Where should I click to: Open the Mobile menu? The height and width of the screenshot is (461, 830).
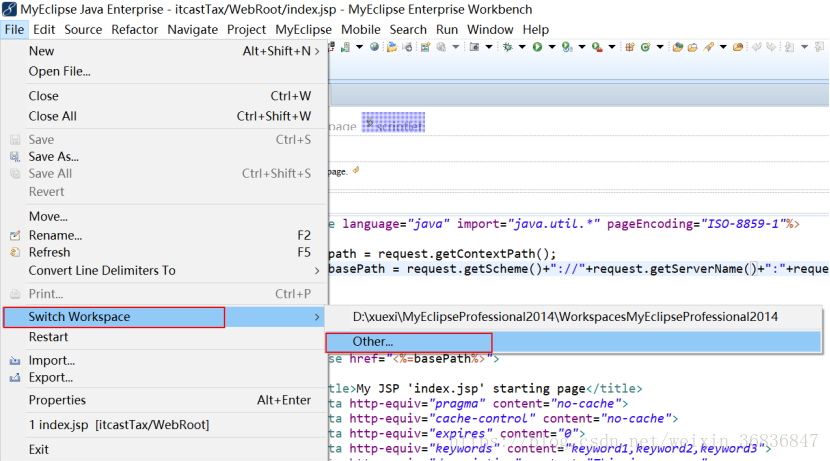[x=360, y=30]
